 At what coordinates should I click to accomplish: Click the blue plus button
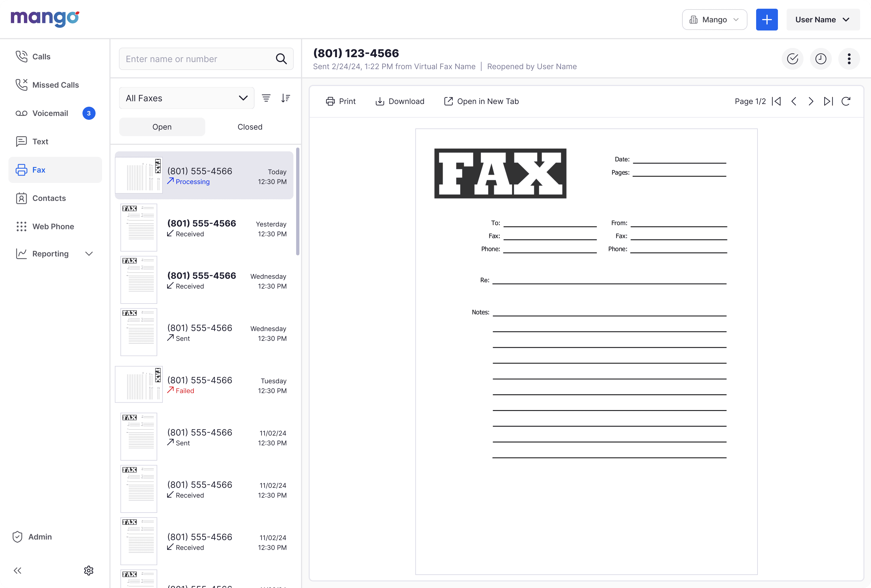pos(767,20)
